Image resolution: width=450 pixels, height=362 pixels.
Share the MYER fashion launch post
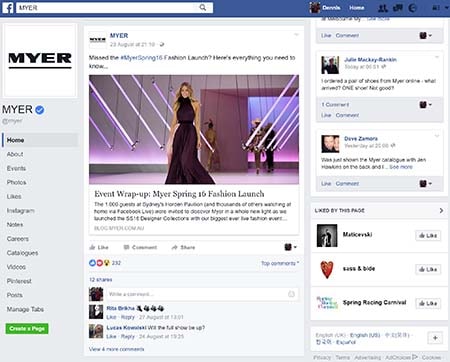(183, 247)
